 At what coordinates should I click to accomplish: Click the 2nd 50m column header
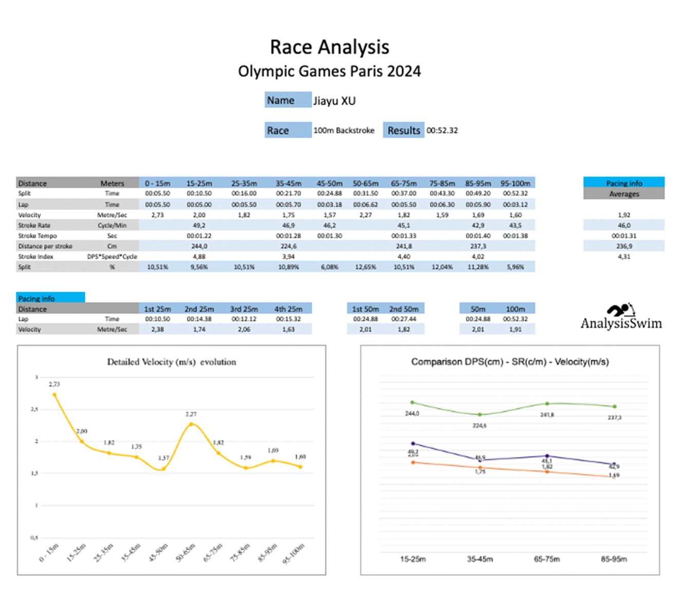404,309
